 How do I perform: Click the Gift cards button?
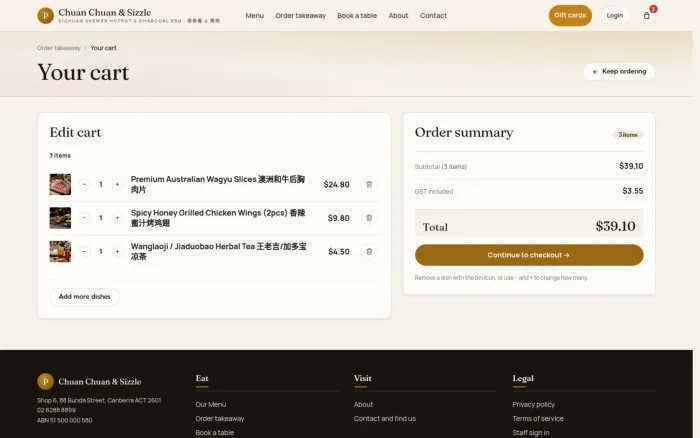(570, 16)
